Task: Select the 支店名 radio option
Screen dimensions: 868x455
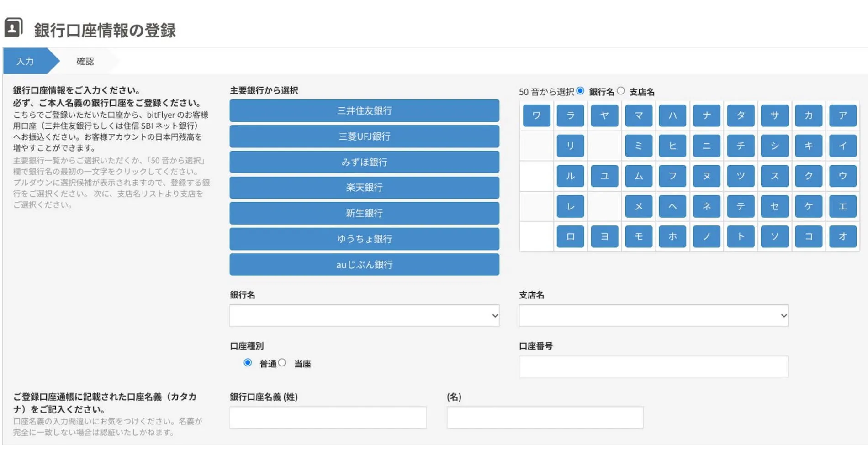Action: pyautogui.click(x=620, y=91)
